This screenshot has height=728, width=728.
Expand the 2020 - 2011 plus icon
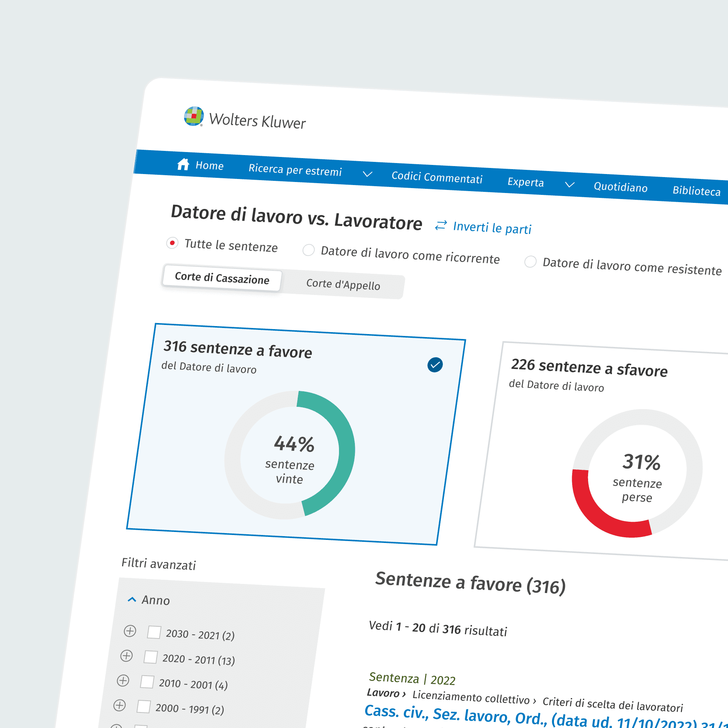pos(126,656)
